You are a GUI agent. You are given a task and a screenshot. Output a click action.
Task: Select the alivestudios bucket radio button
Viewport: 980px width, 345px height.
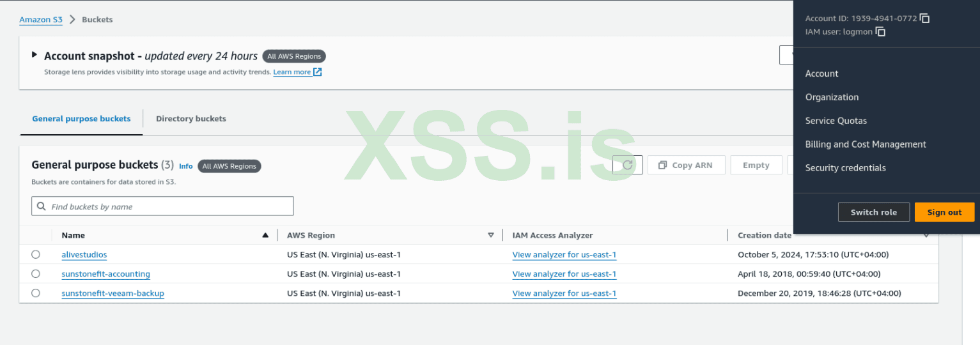36,254
